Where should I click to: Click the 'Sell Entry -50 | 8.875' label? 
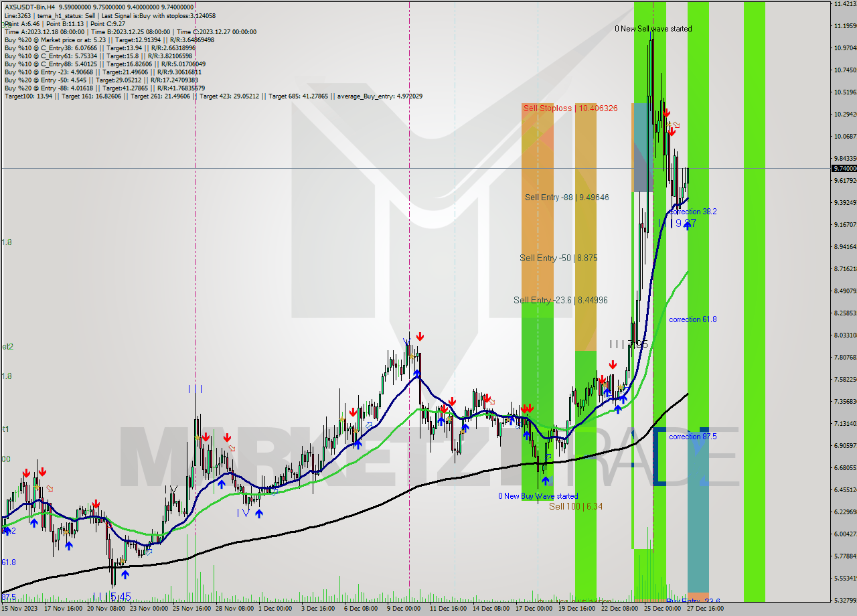(558, 258)
